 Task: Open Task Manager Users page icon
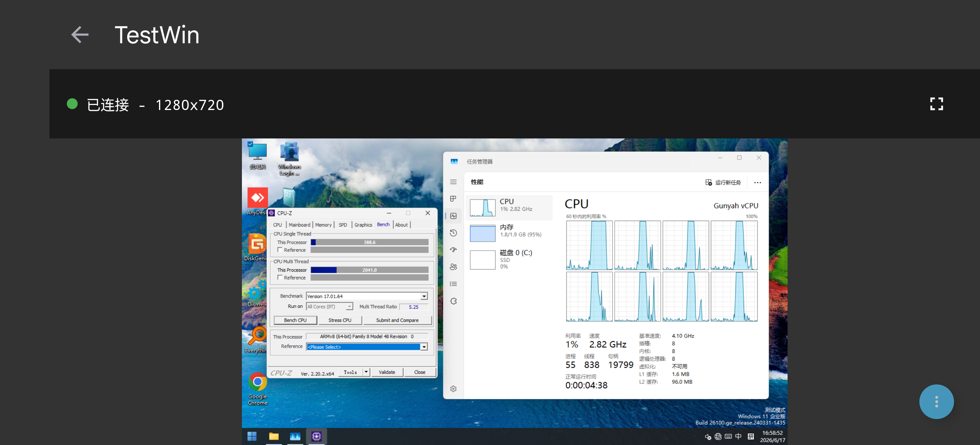[453, 267]
